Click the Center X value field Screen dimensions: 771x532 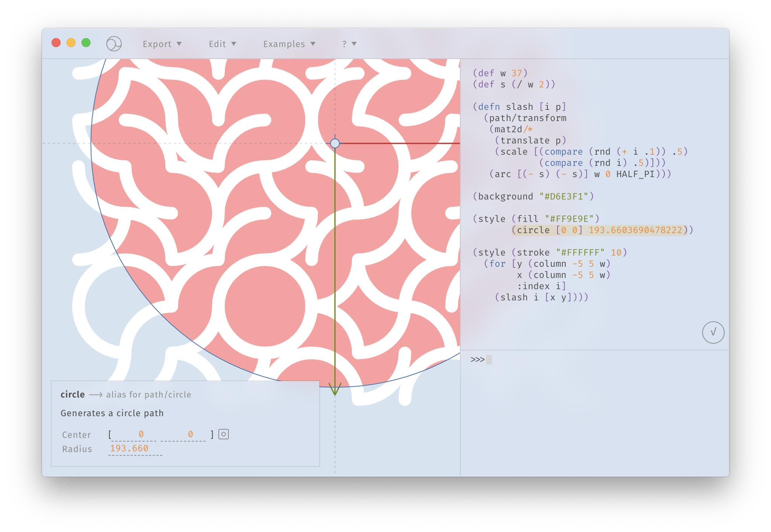(x=140, y=434)
